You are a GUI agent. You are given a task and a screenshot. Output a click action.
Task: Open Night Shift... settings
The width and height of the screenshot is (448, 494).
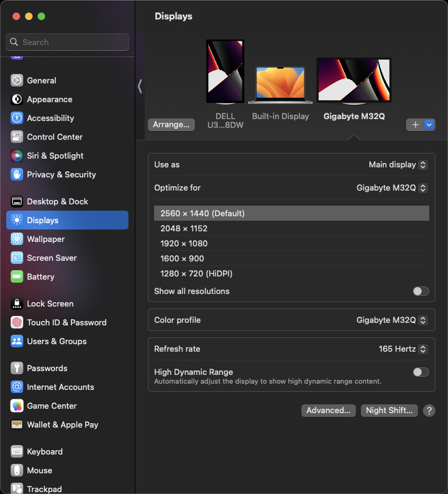[x=389, y=410]
